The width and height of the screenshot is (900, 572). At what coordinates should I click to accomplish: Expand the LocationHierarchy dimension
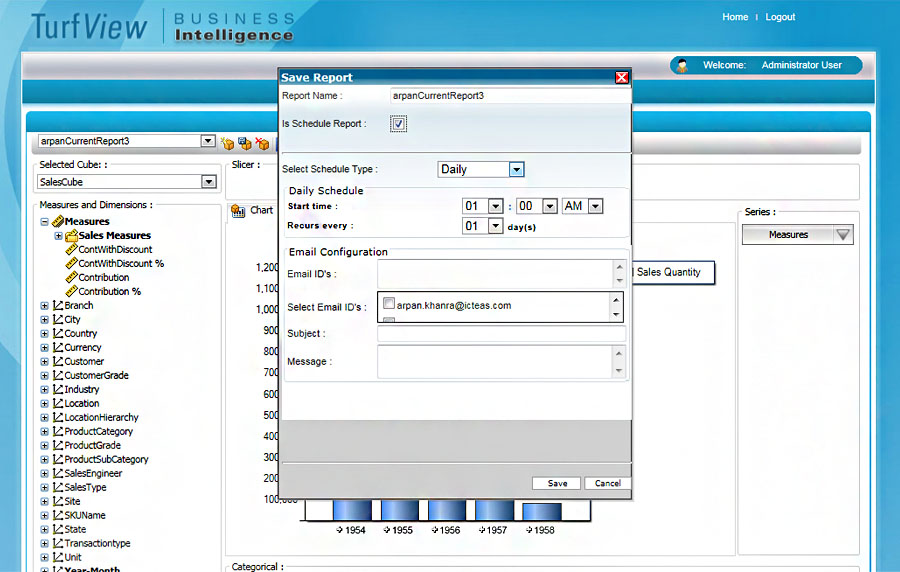point(44,418)
